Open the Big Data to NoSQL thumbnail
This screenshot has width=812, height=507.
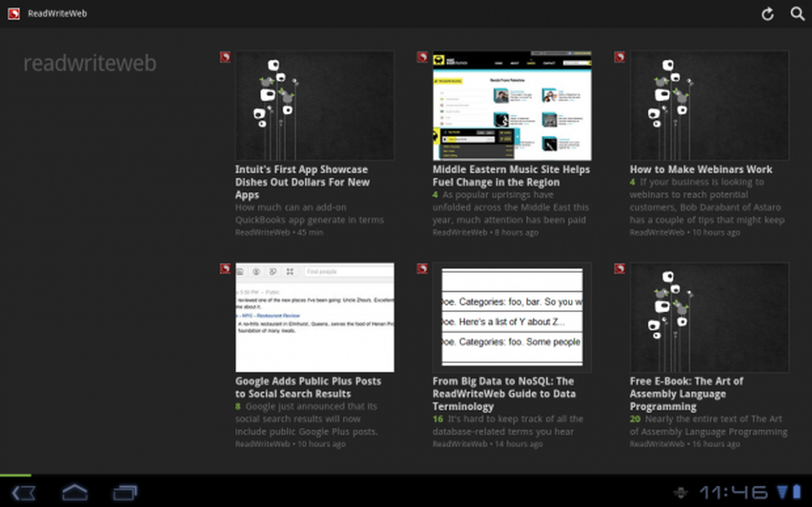pyautogui.click(x=512, y=317)
